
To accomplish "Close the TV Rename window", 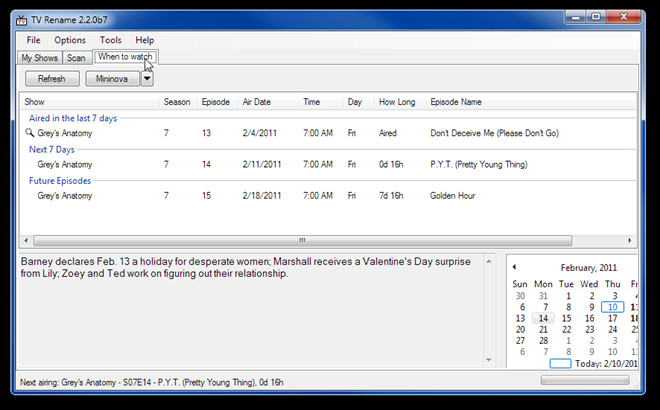I will [624, 17].
